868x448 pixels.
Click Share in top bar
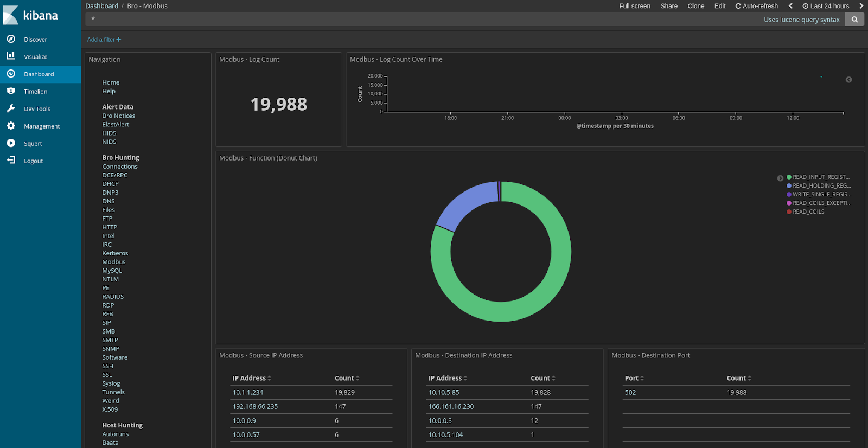click(x=669, y=6)
